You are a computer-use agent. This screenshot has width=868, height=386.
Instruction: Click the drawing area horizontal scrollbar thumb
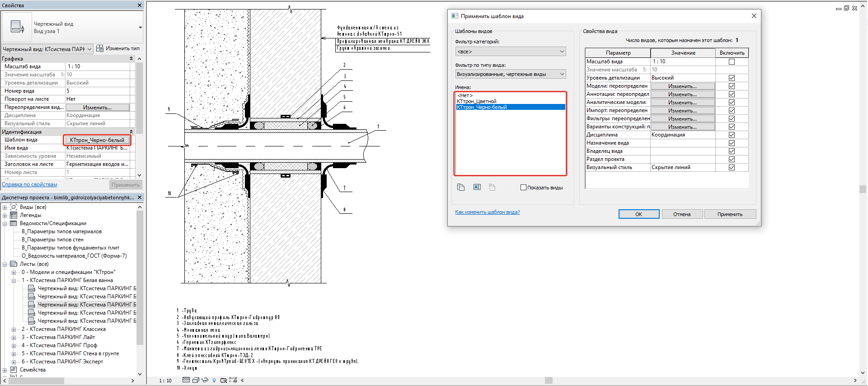549,381
